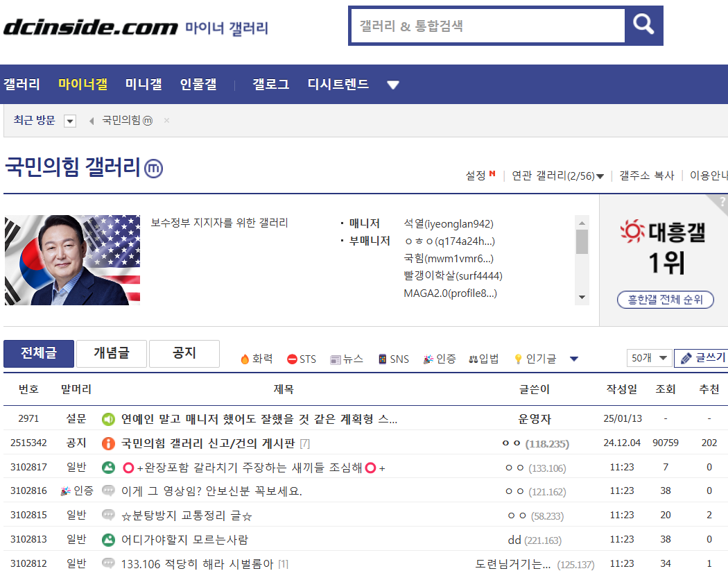This screenshot has height=571, width=728.
Task: Click the SNS phone filter icon
Action: (383, 359)
